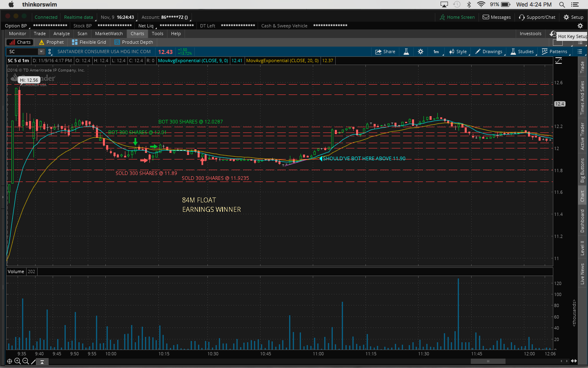Screen dimensions: 588x368
Task: Select the main Charts tab
Action: [138, 34]
